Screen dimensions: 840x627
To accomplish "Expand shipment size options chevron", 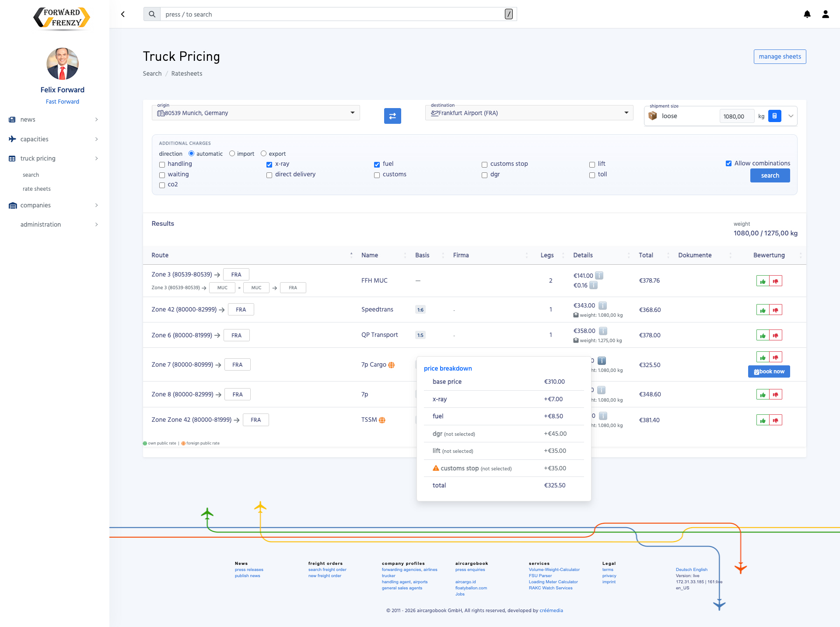I will click(x=791, y=116).
